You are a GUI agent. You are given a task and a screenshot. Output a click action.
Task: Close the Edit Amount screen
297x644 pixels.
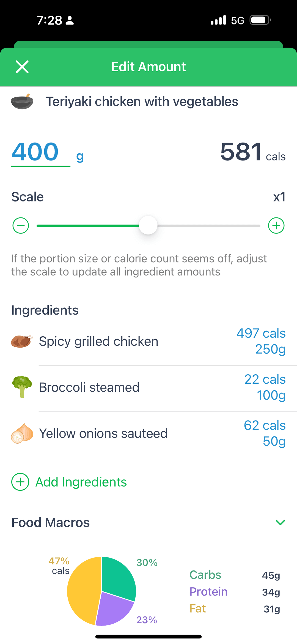pos(22,67)
